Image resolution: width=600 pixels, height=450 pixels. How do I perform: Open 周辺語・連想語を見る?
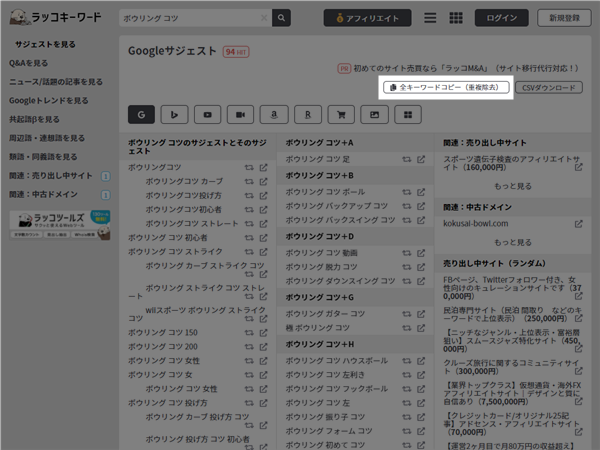(x=47, y=138)
